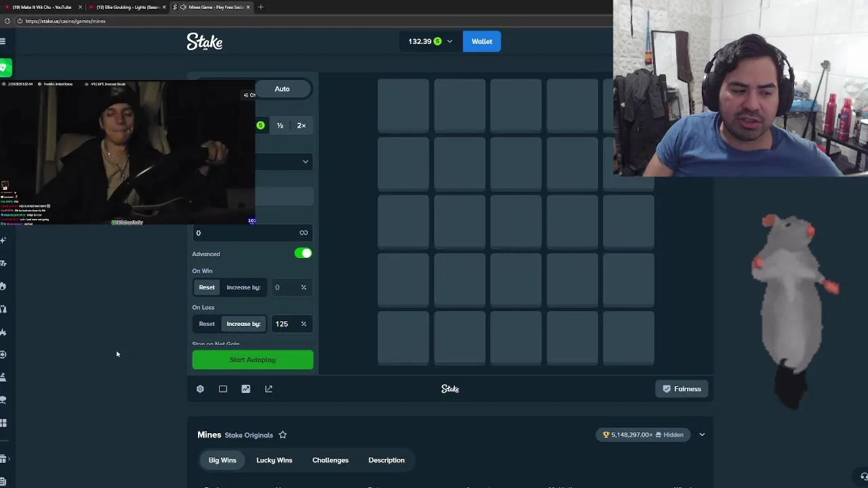Switch to Make It Wit Chu YouTube tab
Screen dimensions: 868x488
click(x=42, y=7)
